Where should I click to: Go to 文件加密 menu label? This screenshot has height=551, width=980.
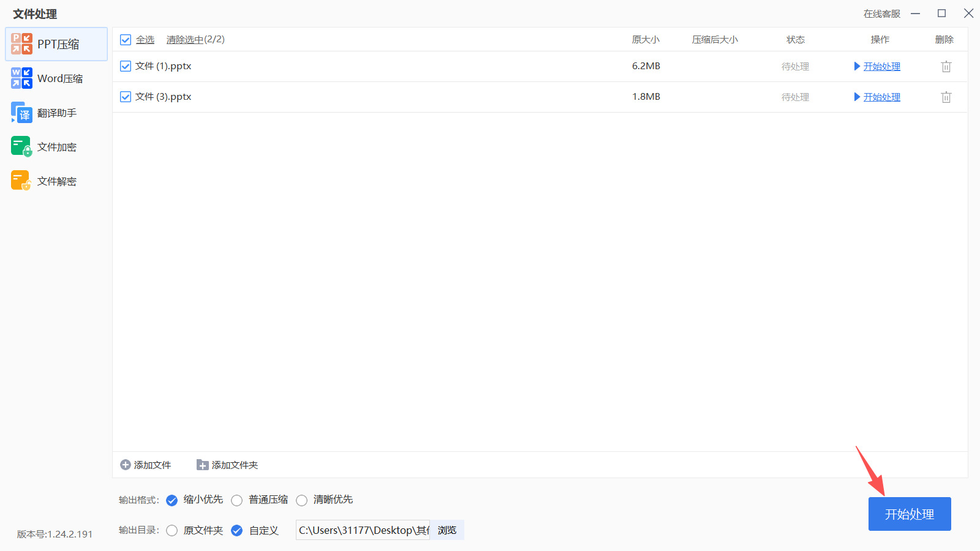point(57,147)
